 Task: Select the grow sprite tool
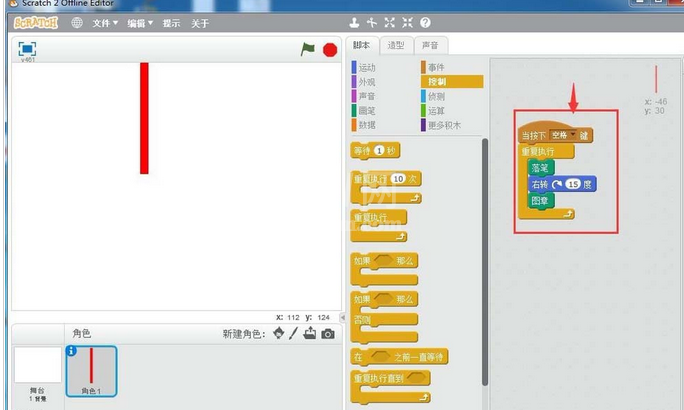[x=390, y=23]
